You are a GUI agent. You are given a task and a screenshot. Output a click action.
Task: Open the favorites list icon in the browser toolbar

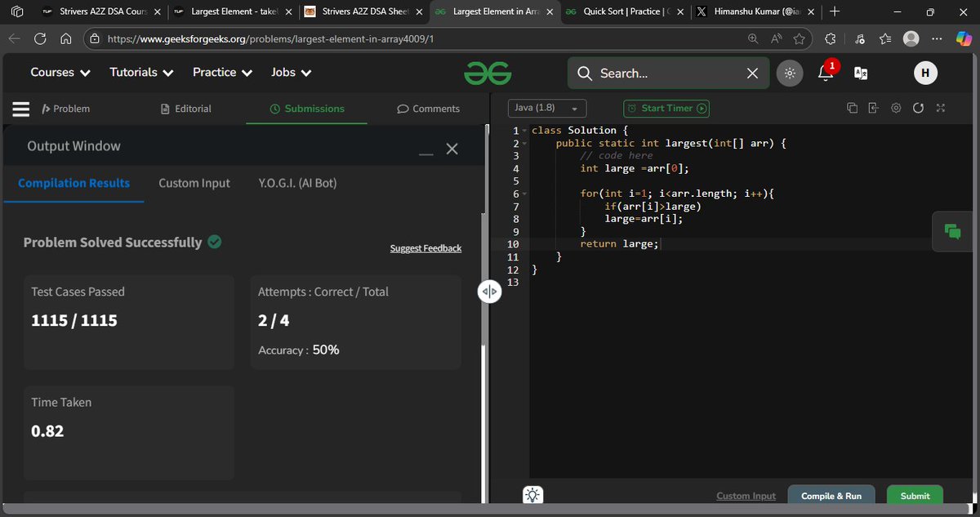tap(885, 38)
